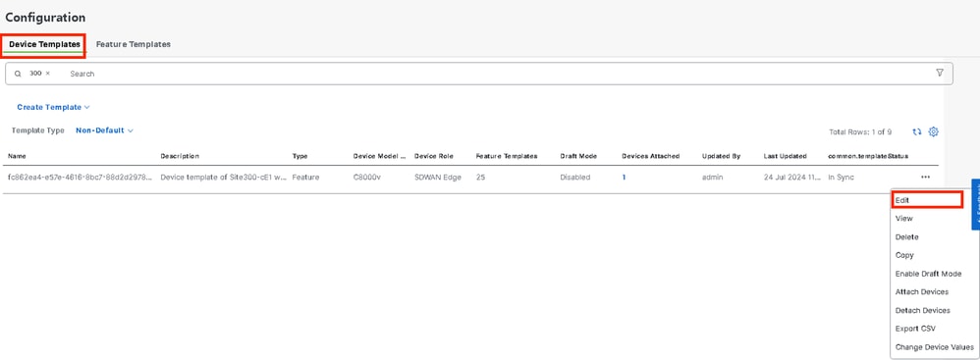This screenshot has width=980, height=360.
Task: Click the In Sync status cell
Action: pos(841,178)
